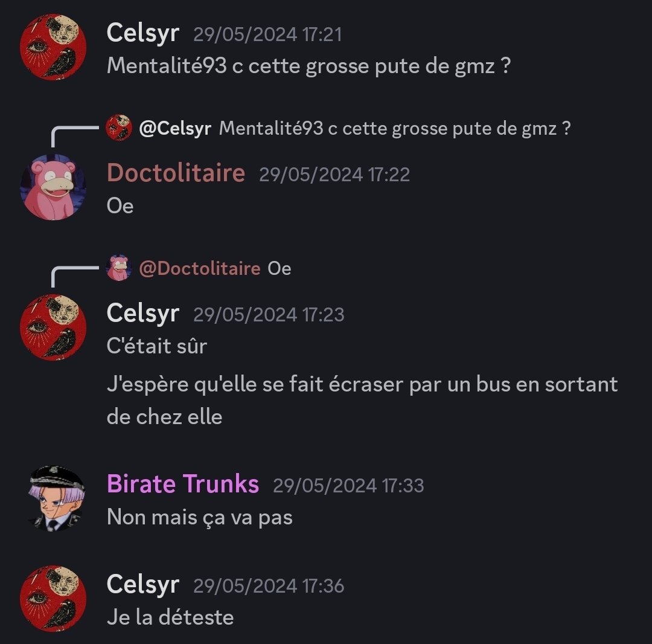Open the Birate Trunks username

tap(183, 483)
